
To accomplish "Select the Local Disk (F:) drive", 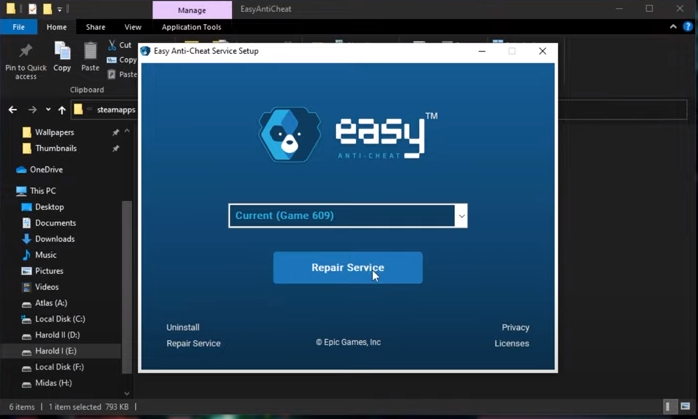I will [59, 367].
